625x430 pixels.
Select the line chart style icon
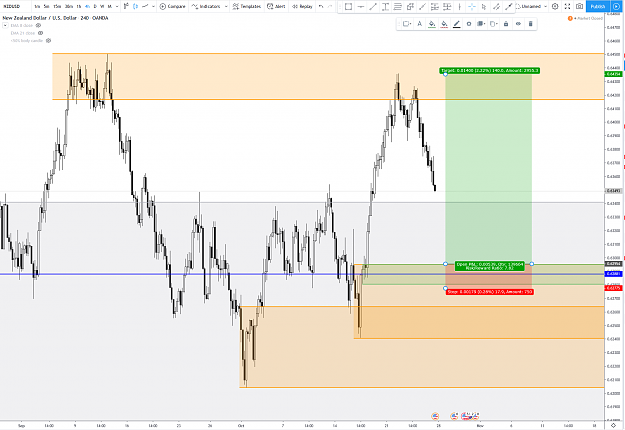coord(145,6)
